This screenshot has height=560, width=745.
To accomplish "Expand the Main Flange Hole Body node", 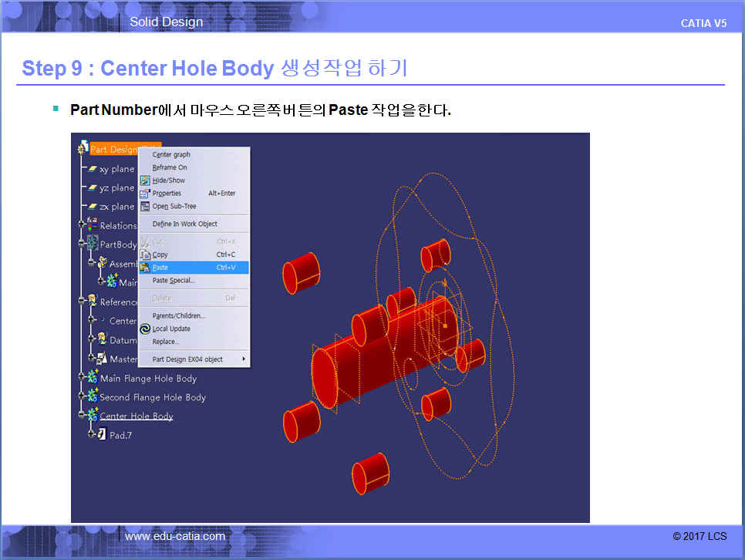I will (81, 378).
